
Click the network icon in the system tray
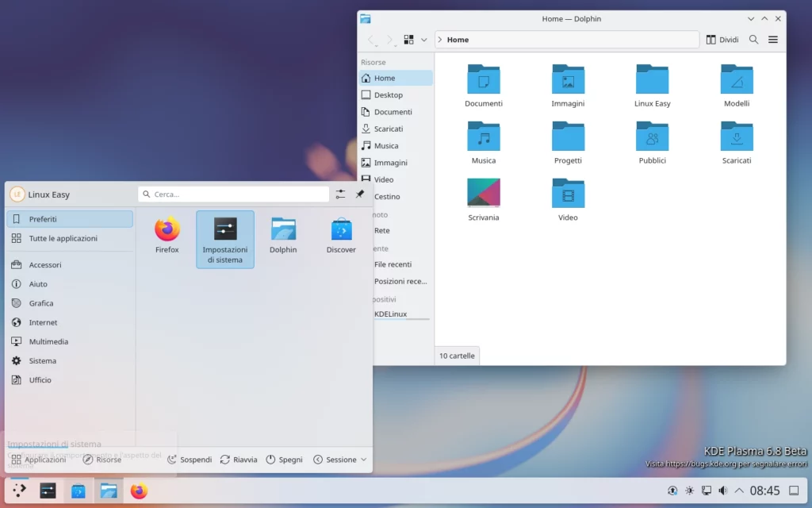click(x=707, y=491)
